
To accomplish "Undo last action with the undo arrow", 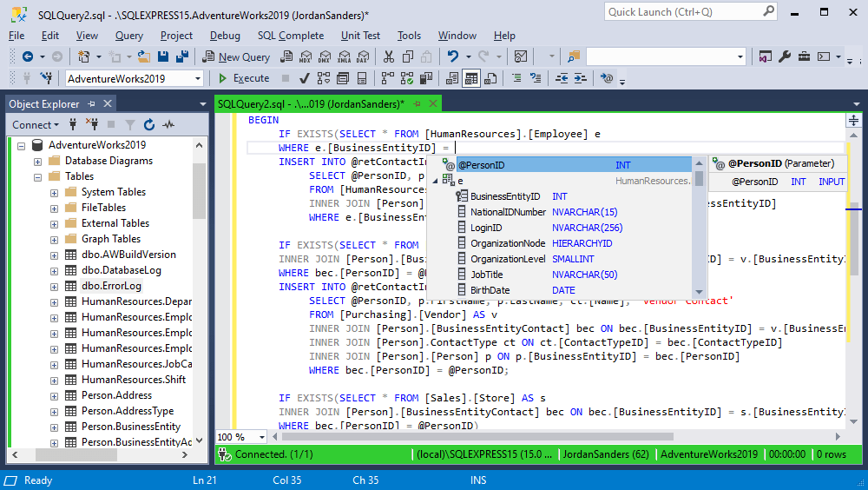I will point(453,56).
